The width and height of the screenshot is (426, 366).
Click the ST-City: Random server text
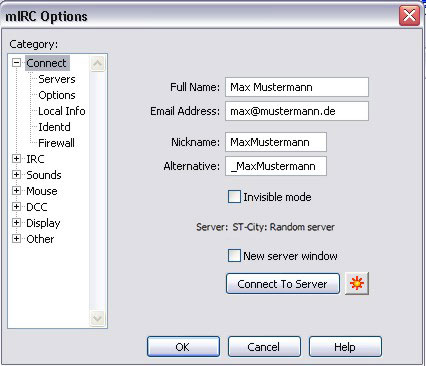[283, 227]
